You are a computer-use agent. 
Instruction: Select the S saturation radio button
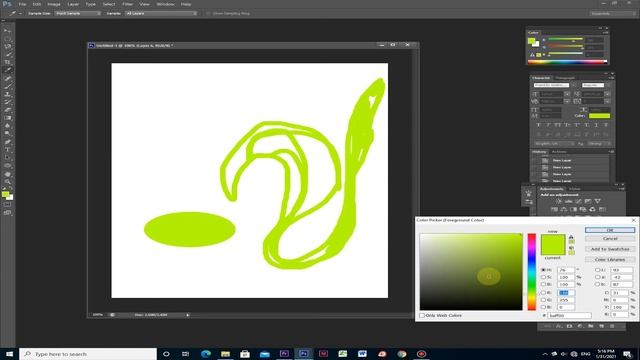pos(543,277)
